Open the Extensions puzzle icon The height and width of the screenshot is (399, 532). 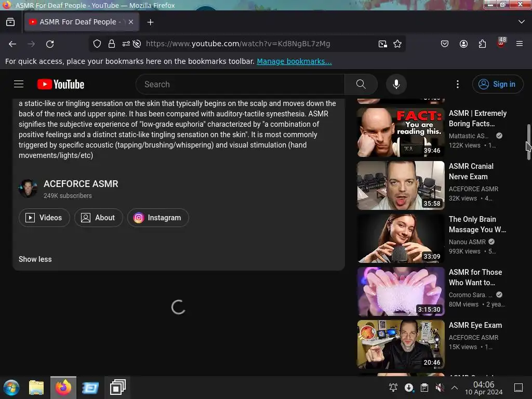(x=482, y=44)
